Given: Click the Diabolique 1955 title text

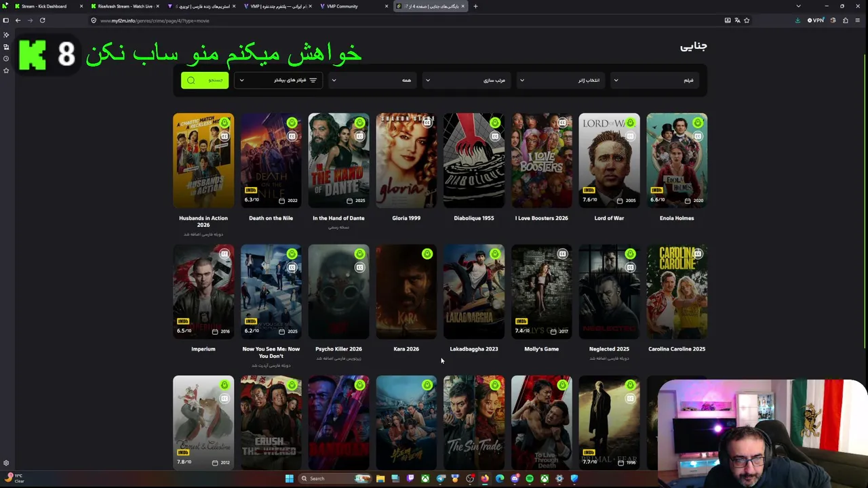Looking at the screenshot, I should tap(474, 218).
